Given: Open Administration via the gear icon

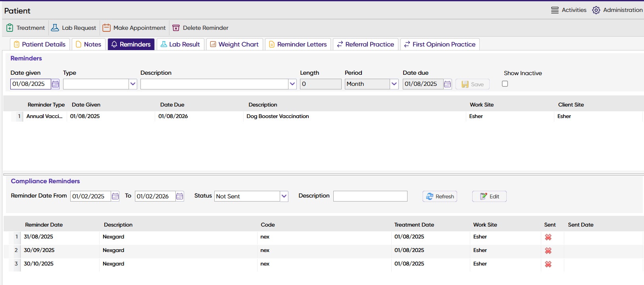Looking at the screenshot, I should click(x=596, y=10).
